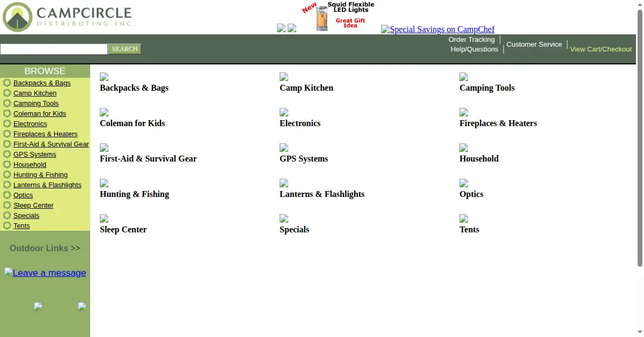Click the main Optics category heading
Viewport: 644px width, 337px height.
[471, 194]
